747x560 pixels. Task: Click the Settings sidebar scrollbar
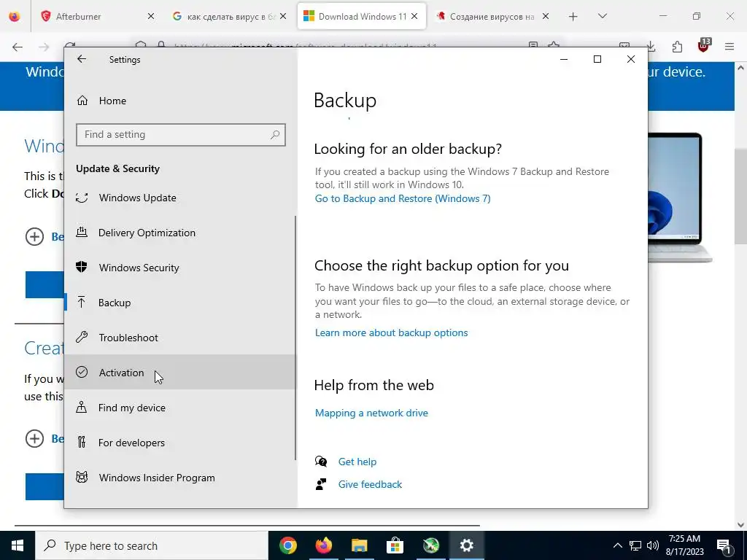pyautogui.click(x=295, y=338)
